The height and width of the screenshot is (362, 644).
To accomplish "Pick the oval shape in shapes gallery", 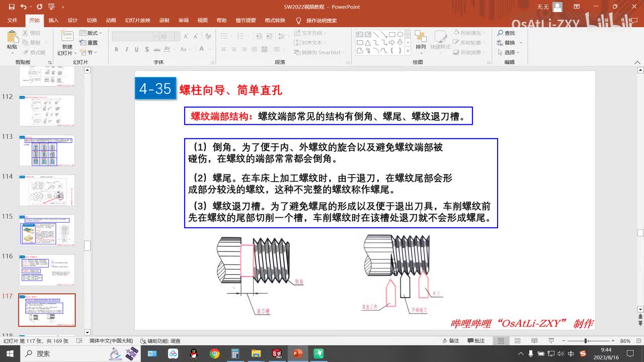I will pyautogui.click(x=400, y=34).
